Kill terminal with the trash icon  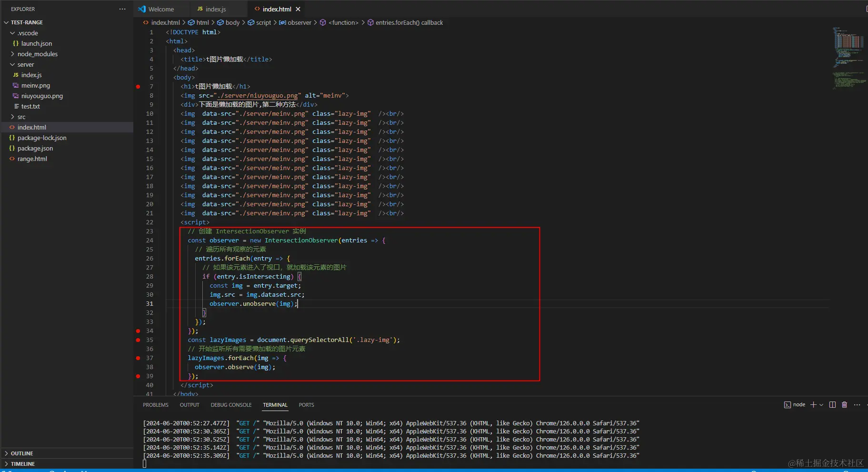(x=844, y=405)
